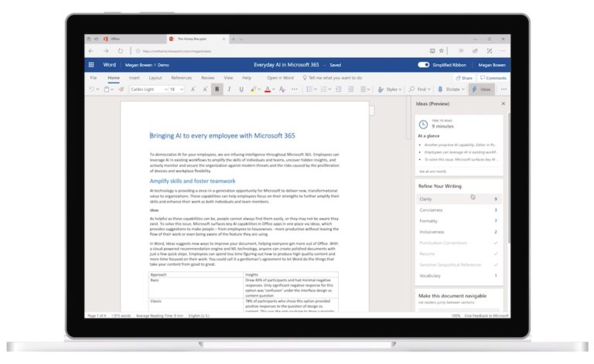
Task: Go forward in the browser
Action: point(106,51)
